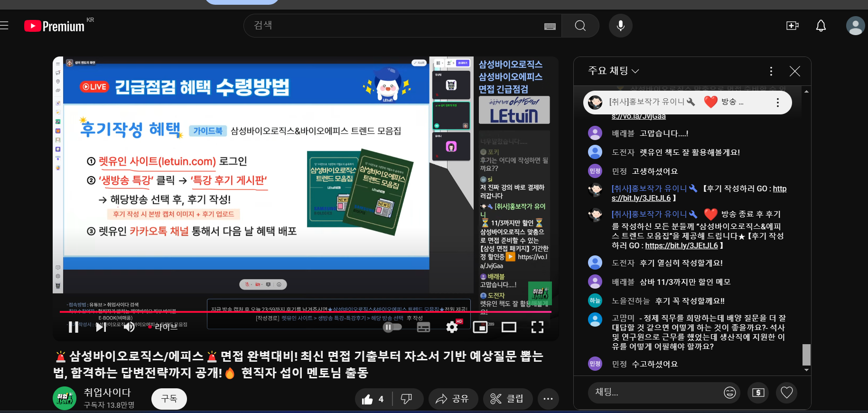Screen dimensions: 868x413
Task: Click the 구독 subscribe button
Action: pos(169,399)
